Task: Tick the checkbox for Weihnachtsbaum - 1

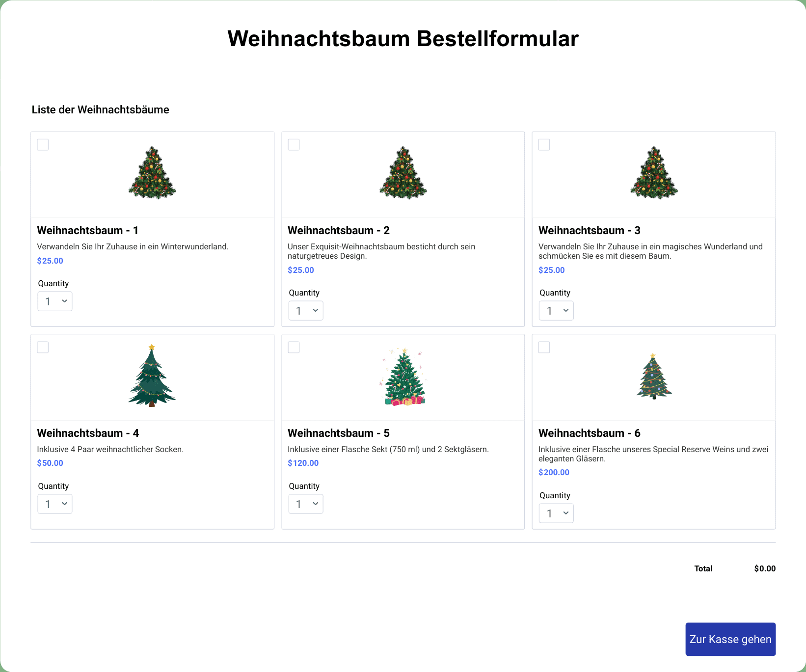Action: [x=43, y=145]
